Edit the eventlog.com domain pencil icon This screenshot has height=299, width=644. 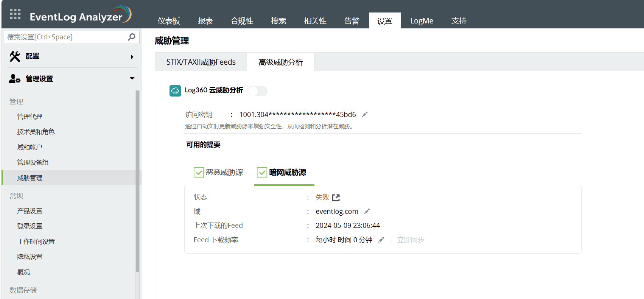coord(367,212)
